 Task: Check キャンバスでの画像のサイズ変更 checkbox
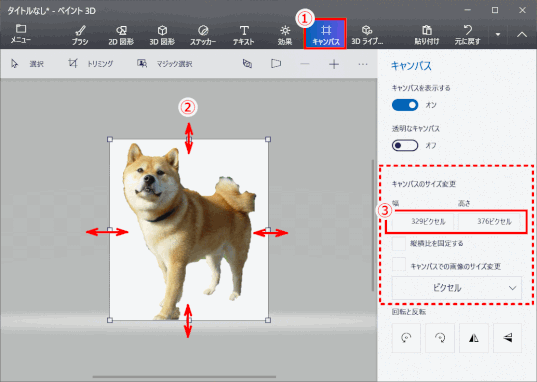399,264
